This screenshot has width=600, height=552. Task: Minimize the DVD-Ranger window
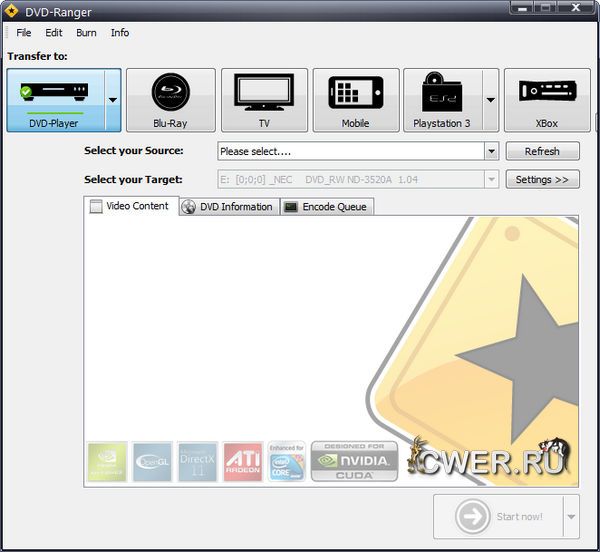tap(522, 8)
